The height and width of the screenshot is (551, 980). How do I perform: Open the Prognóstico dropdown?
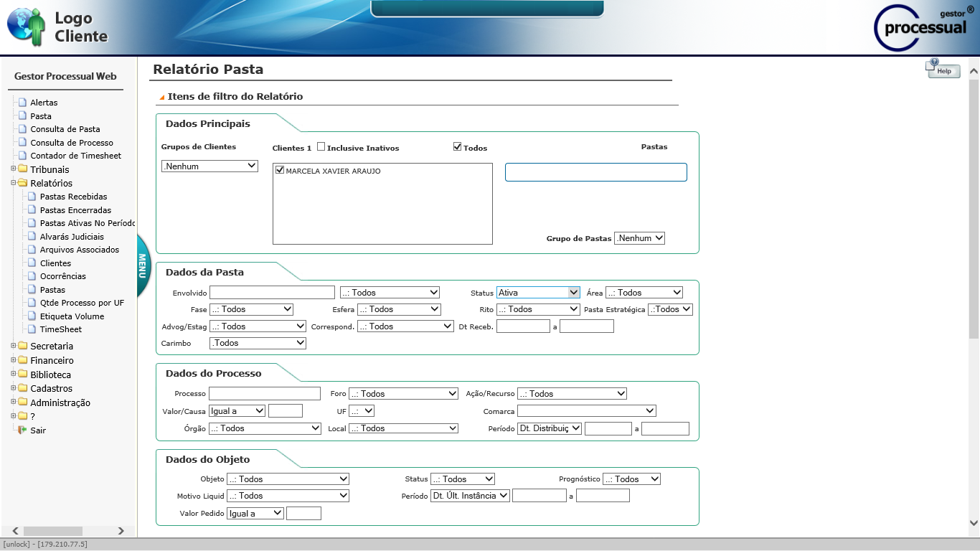[x=631, y=479]
